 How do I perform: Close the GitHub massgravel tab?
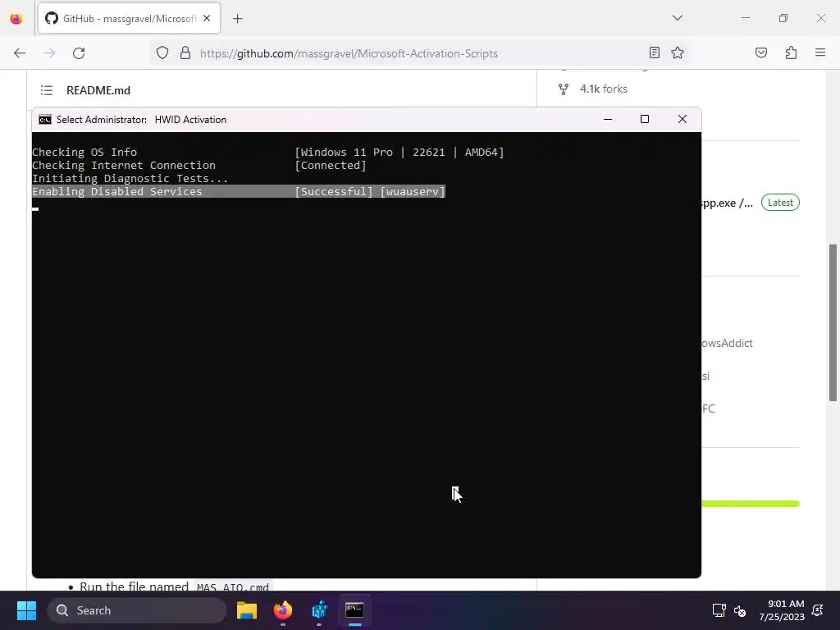207,18
